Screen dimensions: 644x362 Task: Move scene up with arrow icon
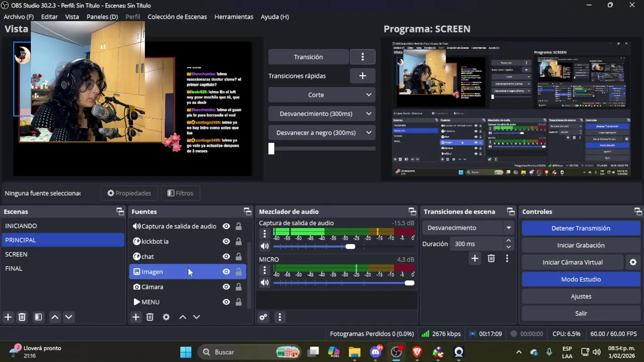tap(55, 317)
